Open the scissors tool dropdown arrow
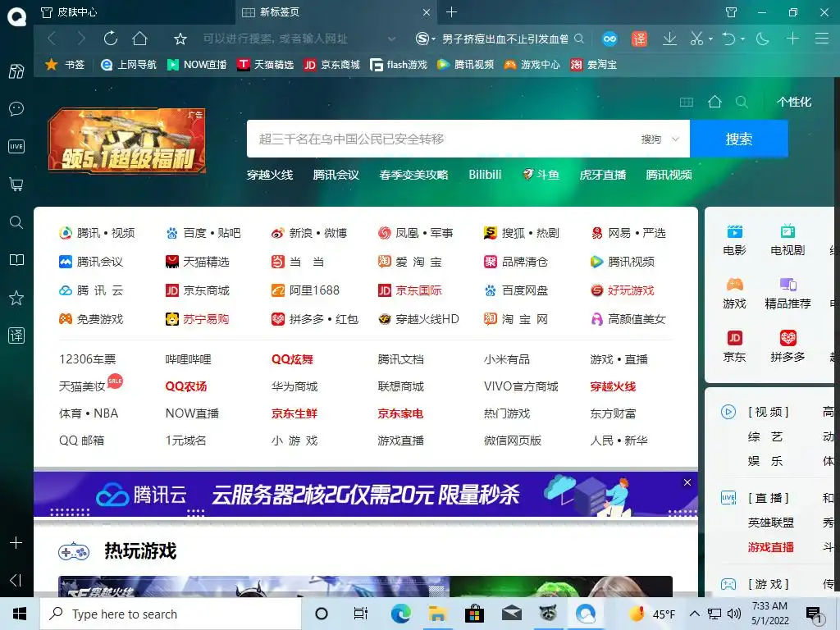This screenshot has width=840, height=630. (x=710, y=39)
